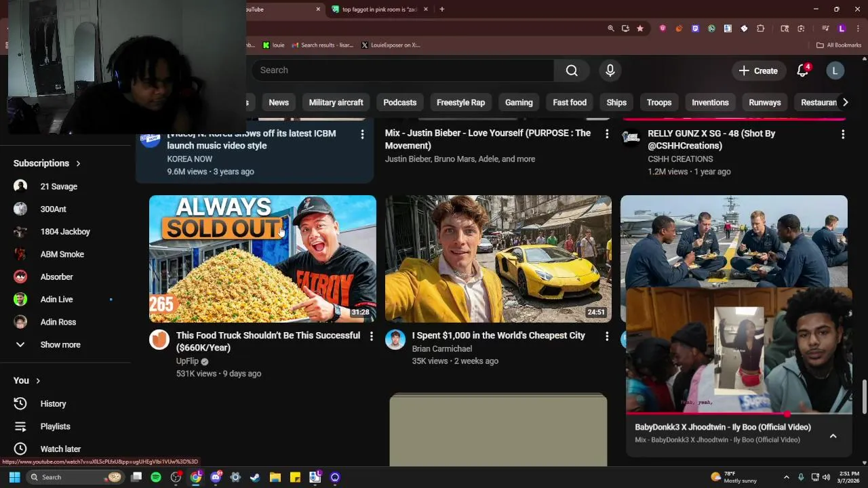Click the Create button
This screenshot has height=488, width=868.
click(x=758, y=70)
